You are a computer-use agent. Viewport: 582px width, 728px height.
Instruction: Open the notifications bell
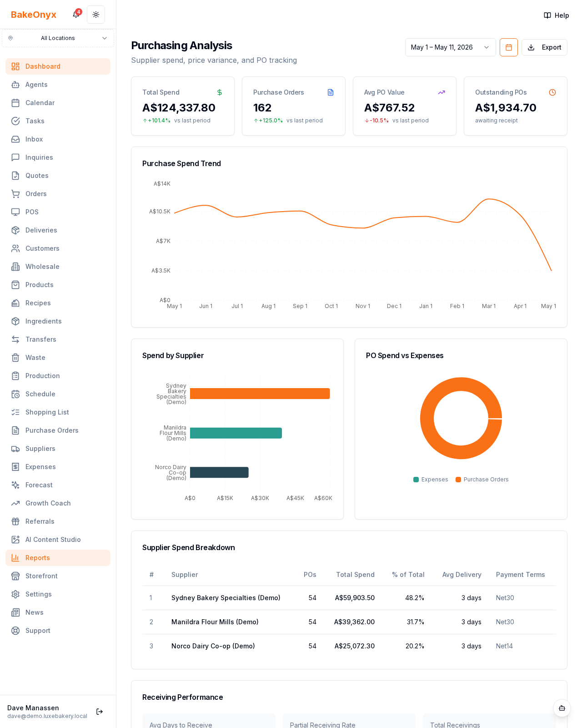click(76, 15)
